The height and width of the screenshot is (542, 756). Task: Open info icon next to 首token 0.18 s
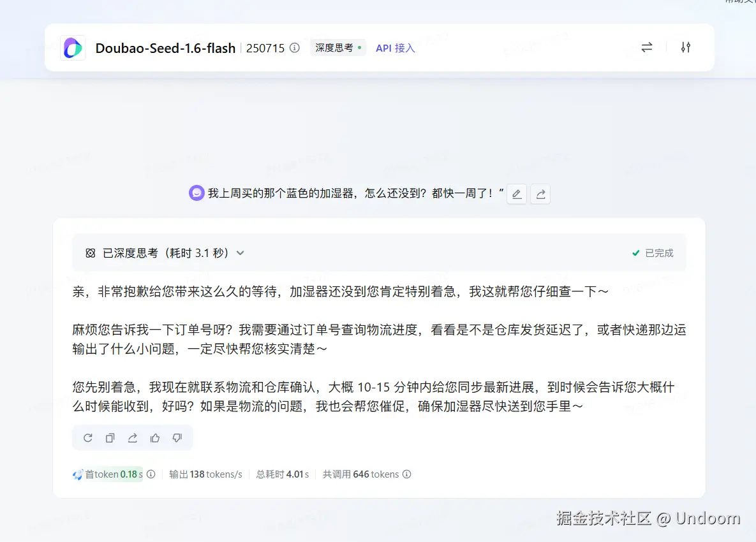pos(151,474)
